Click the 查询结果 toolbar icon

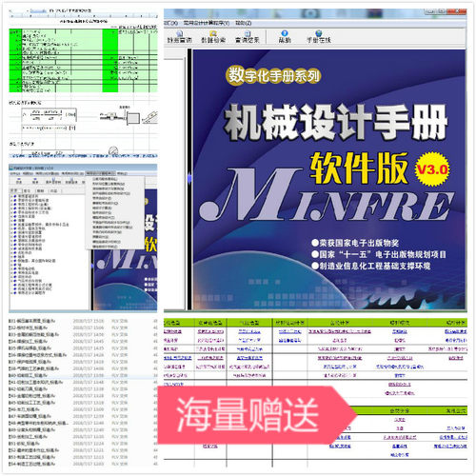pyautogui.click(x=248, y=36)
